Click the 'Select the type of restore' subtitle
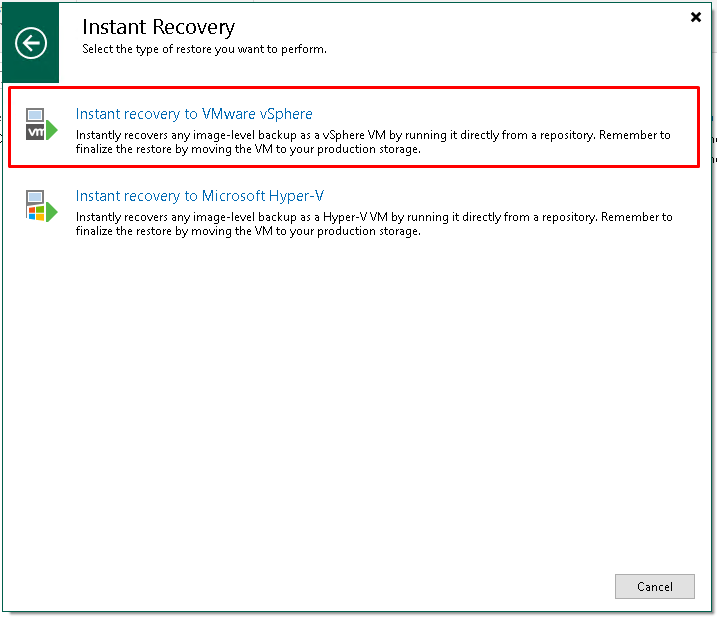The image size is (717, 618). [204, 49]
